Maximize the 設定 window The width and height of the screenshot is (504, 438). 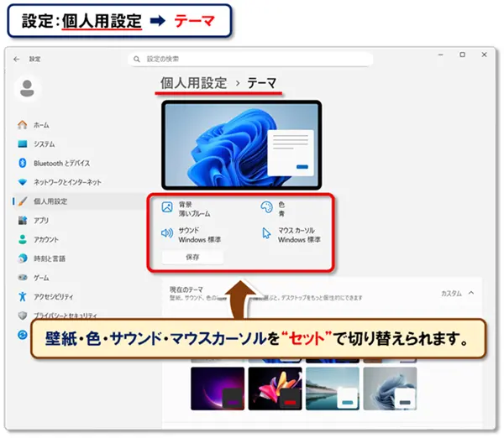coord(462,55)
